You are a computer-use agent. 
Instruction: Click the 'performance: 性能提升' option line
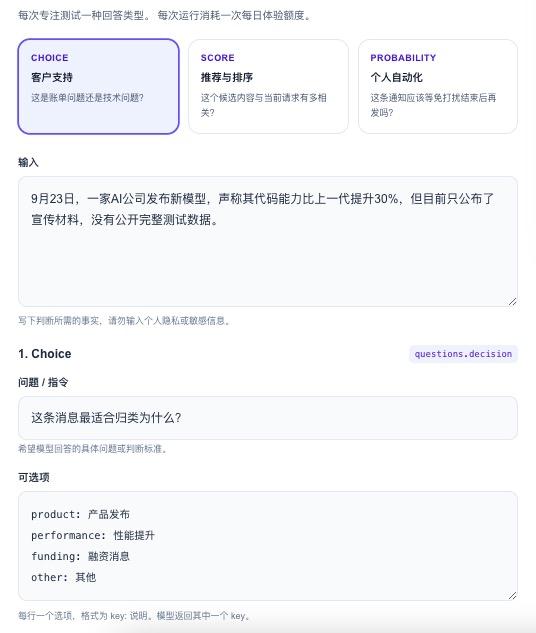pos(93,535)
